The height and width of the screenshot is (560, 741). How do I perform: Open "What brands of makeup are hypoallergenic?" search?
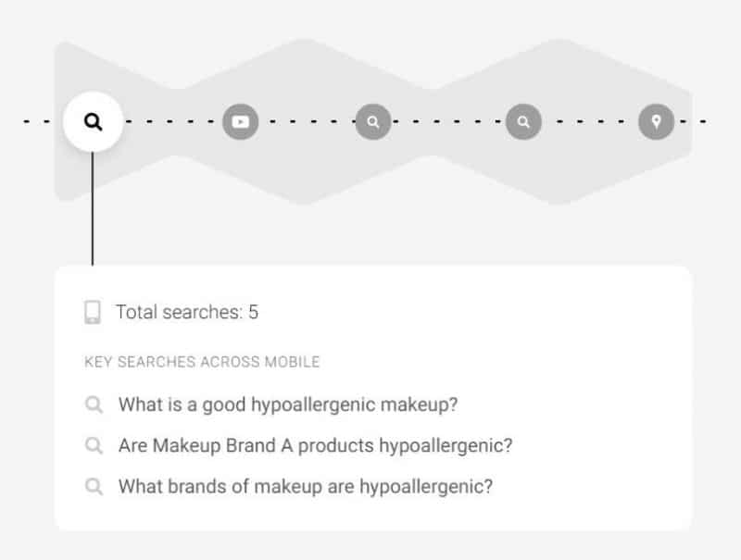point(306,486)
